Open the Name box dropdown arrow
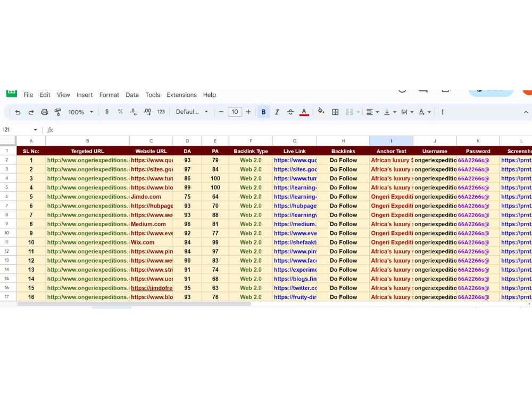 coord(35,130)
